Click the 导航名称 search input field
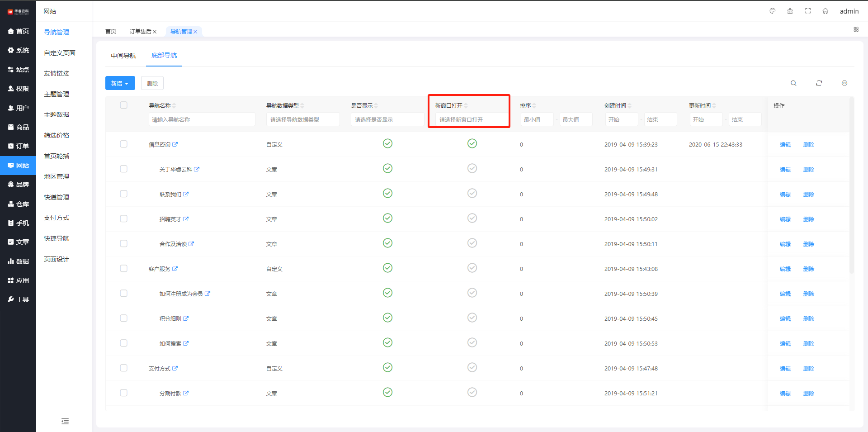The width and height of the screenshot is (868, 432). [x=202, y=119]
